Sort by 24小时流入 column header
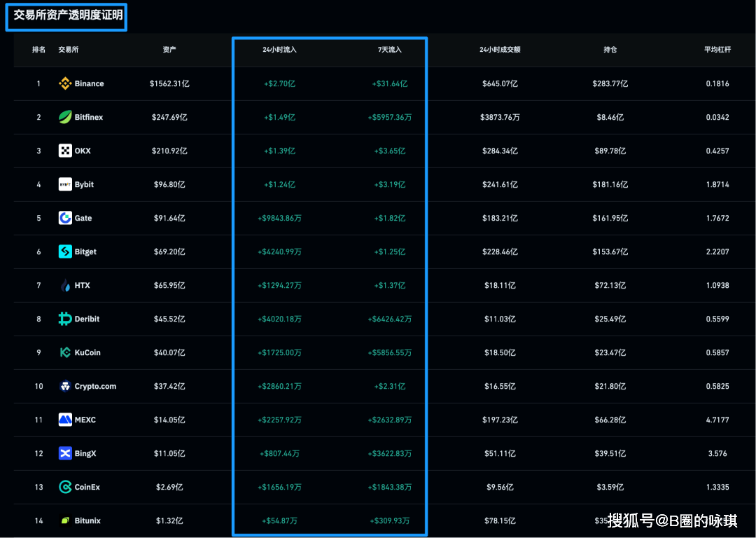 click(279, 50)
